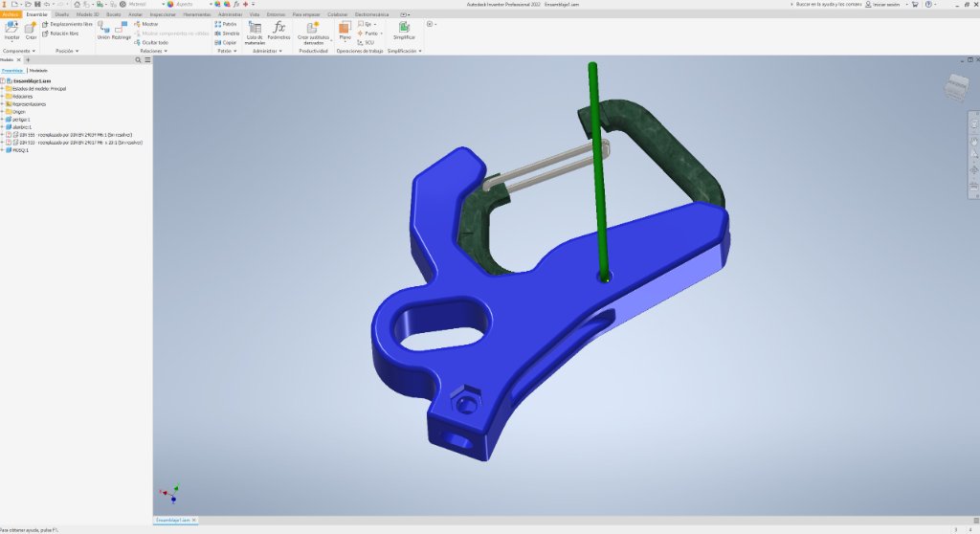Click the Punto work point tool
Screen dimensions: 980x534
point(368,33)
